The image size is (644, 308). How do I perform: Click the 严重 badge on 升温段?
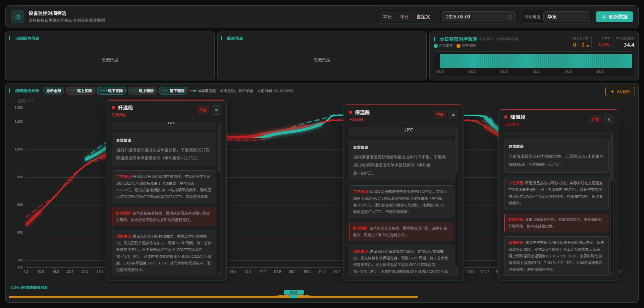pyautogui.click(x=203, y=110)
